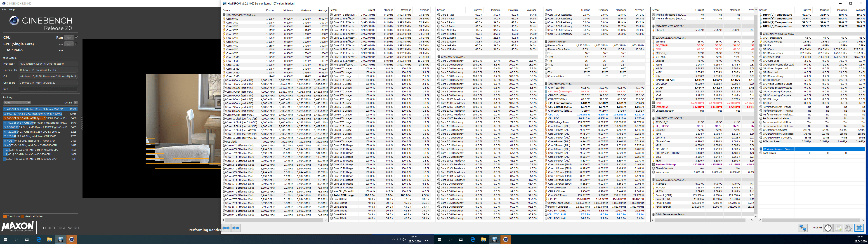Toggle the CPU test checkbox
The image size is (868, 244).
click(x=76, y=38)
